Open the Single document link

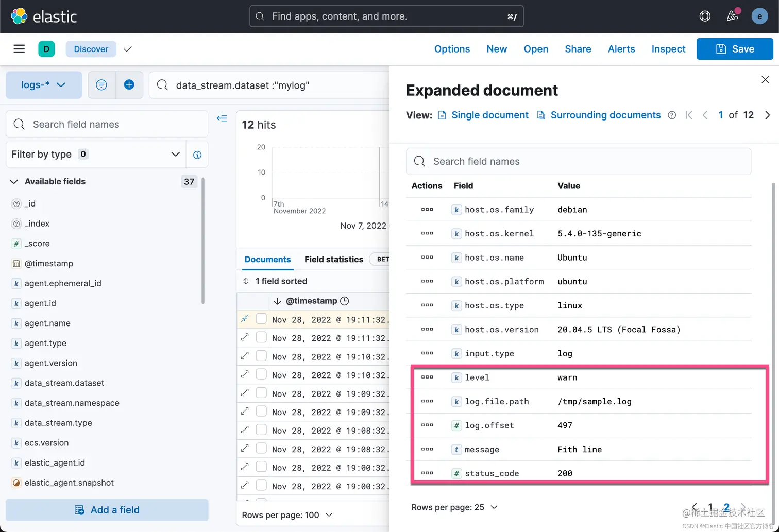click(483, 115)
